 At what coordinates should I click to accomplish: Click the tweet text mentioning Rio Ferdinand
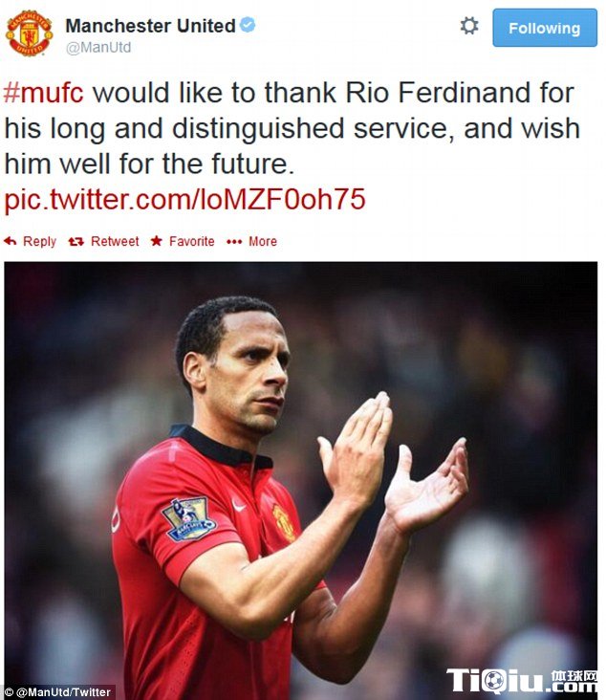292,128
